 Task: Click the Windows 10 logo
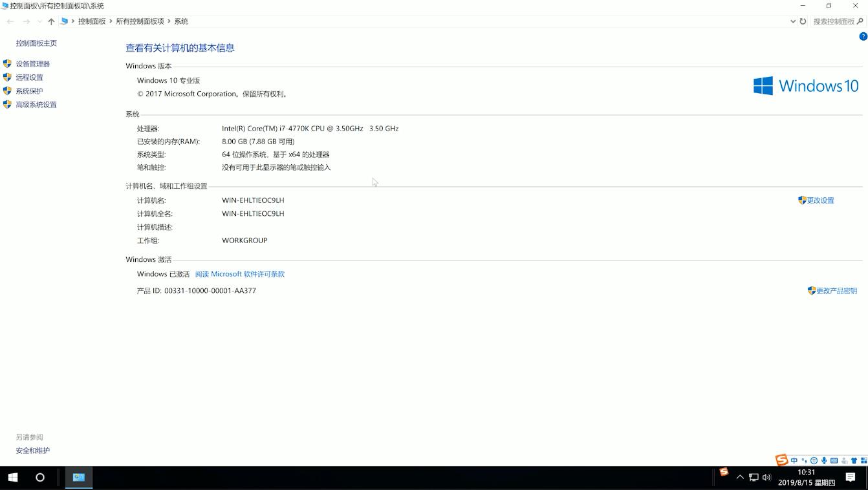(x=806, y=86)
